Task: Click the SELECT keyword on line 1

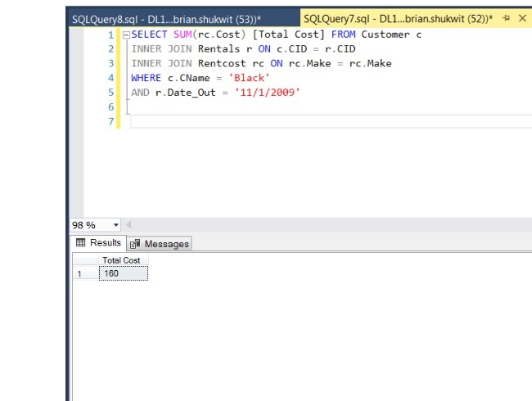Action: (149, 34)
